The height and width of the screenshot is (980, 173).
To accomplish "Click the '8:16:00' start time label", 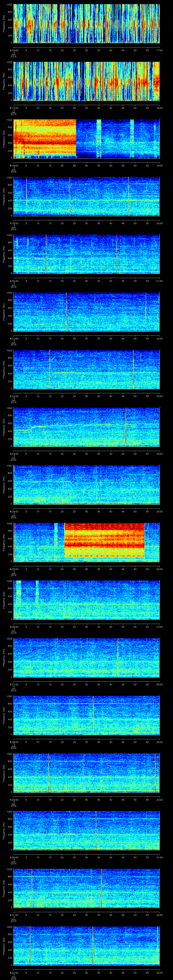I will click(x=14, y=50).
